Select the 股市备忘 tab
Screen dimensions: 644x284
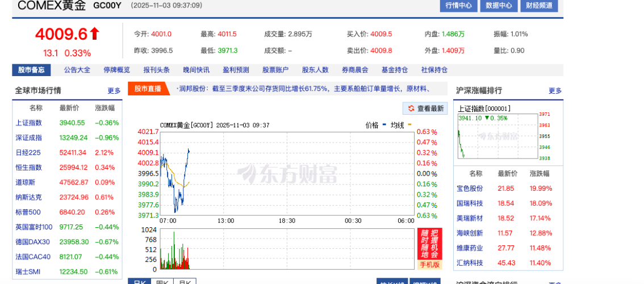[31, 70]
